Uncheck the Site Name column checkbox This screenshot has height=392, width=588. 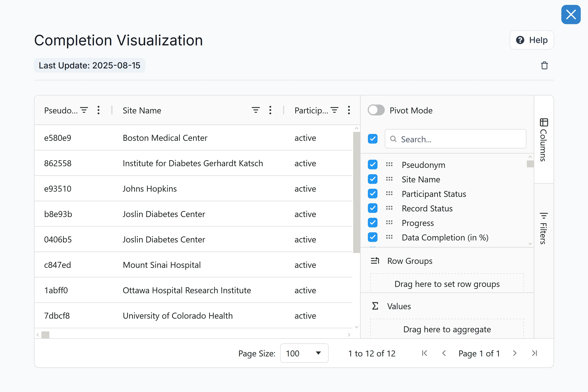[373, 179]
